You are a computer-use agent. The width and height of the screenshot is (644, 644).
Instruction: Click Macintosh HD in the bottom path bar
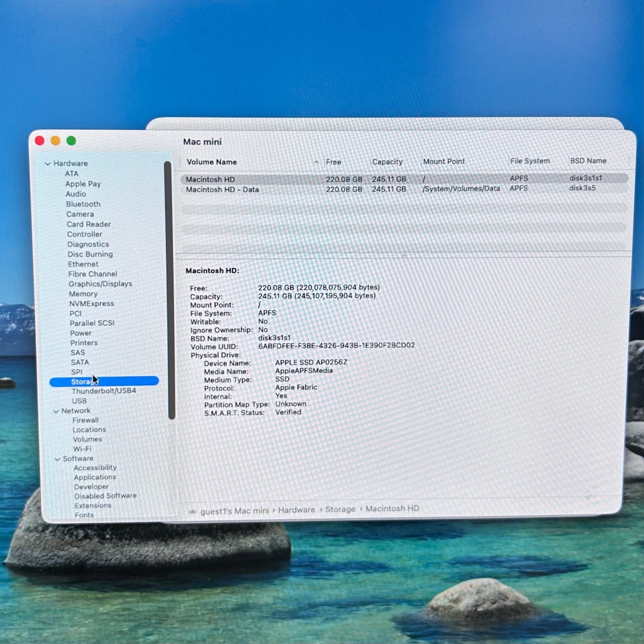coord(392,508)
